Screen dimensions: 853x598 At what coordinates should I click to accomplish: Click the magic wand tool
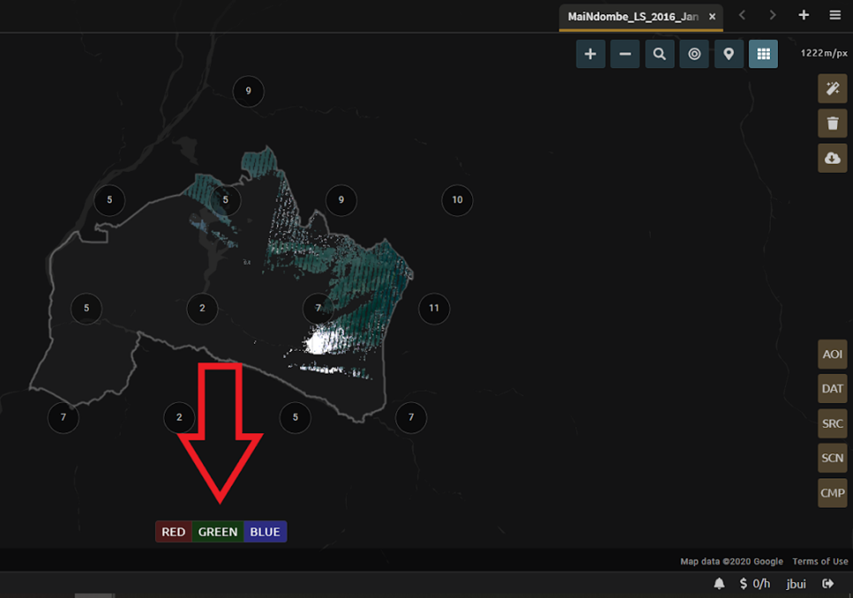(832, 89)
